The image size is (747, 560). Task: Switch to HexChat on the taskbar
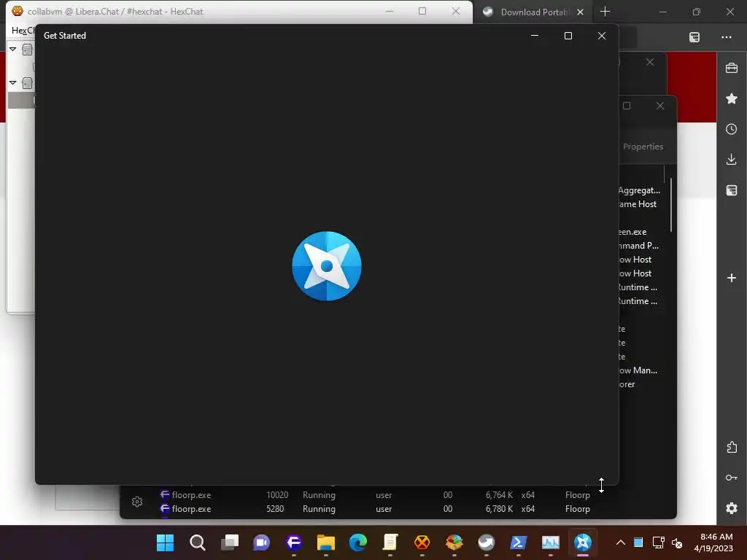(x=422, y=542)
